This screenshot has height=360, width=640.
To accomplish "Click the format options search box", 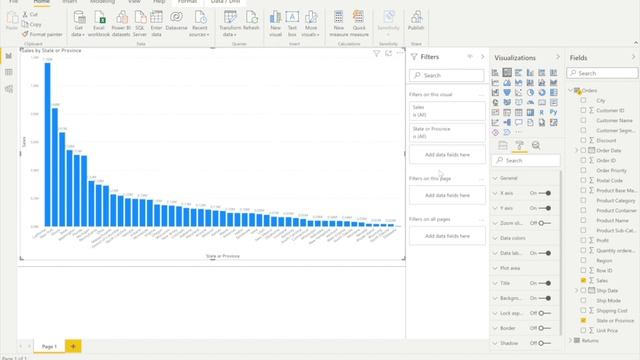I will tap(526, 160).
